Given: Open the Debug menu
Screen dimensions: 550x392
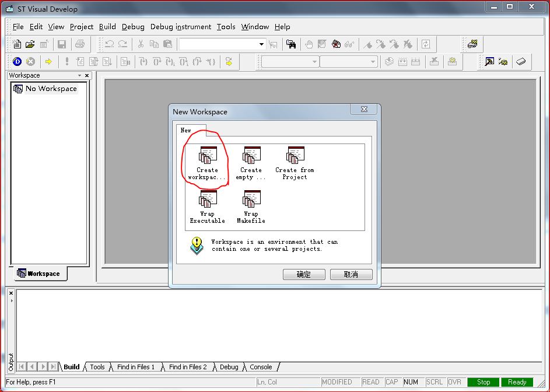Looking at the screenshot, I should point(133,27).
